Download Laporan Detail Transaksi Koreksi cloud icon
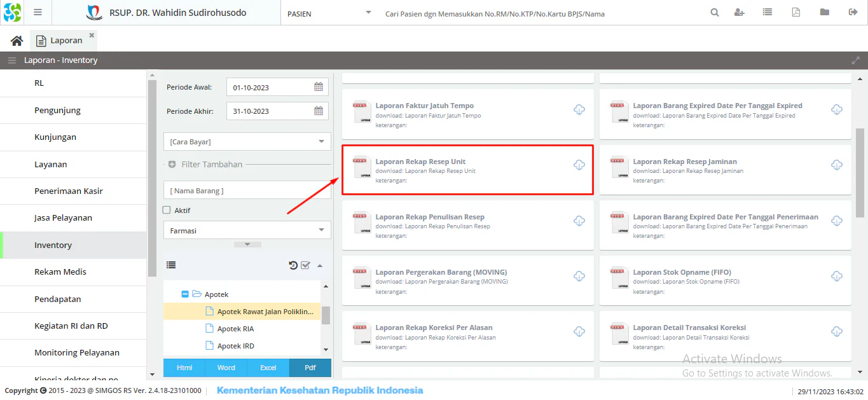This screenshot has height=400, width=868. coord(837,331)
